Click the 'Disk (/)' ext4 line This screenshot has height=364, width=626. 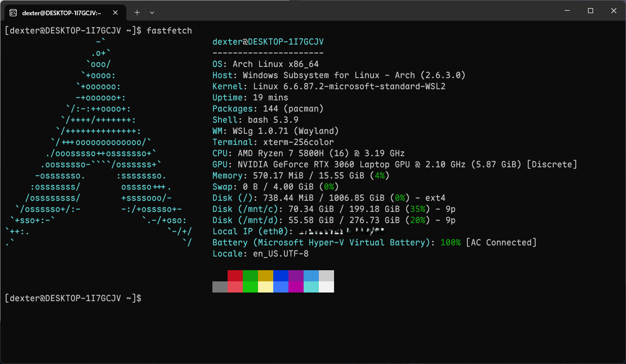pos(329,198)
